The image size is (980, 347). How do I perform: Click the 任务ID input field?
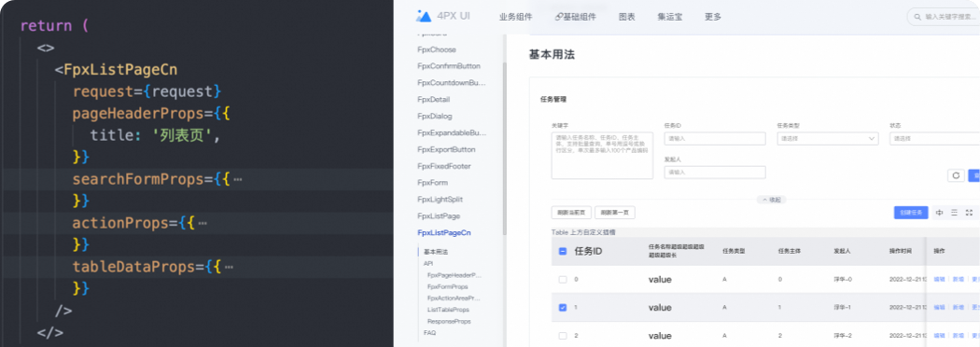715,139
